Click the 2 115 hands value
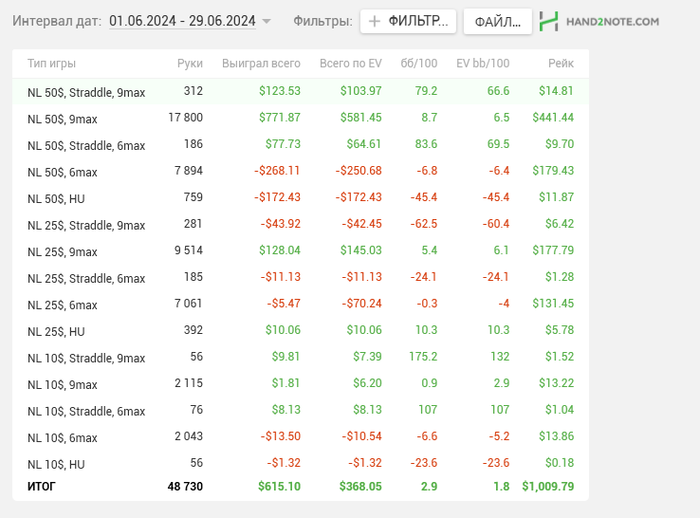700x518 pixels. click(x=188, y=383)
